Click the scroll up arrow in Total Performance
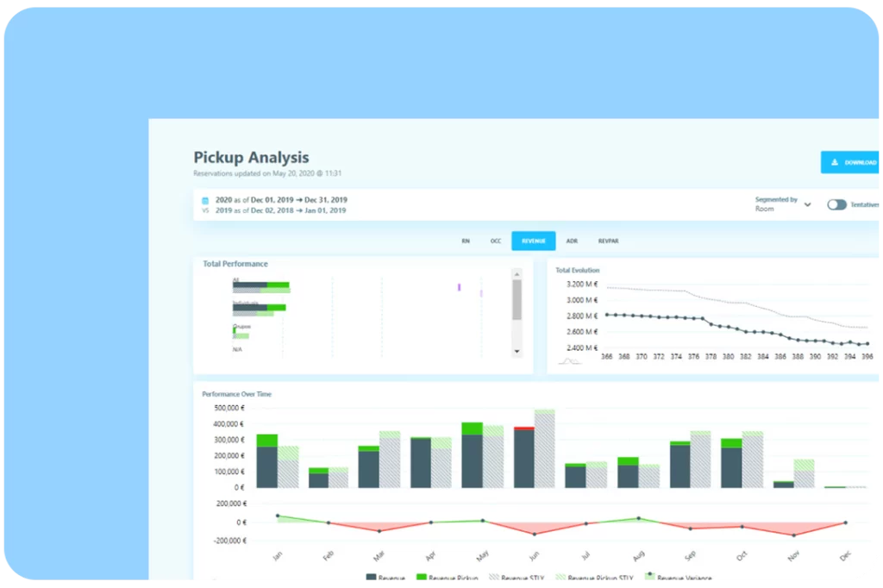Viewport: 883px width, 588px height. point(517,273)
